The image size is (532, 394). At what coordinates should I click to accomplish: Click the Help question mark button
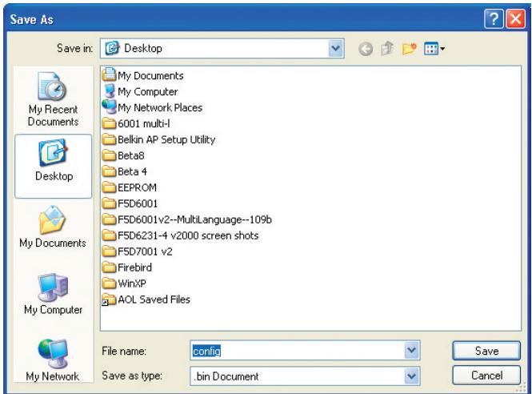coord(494,18)
